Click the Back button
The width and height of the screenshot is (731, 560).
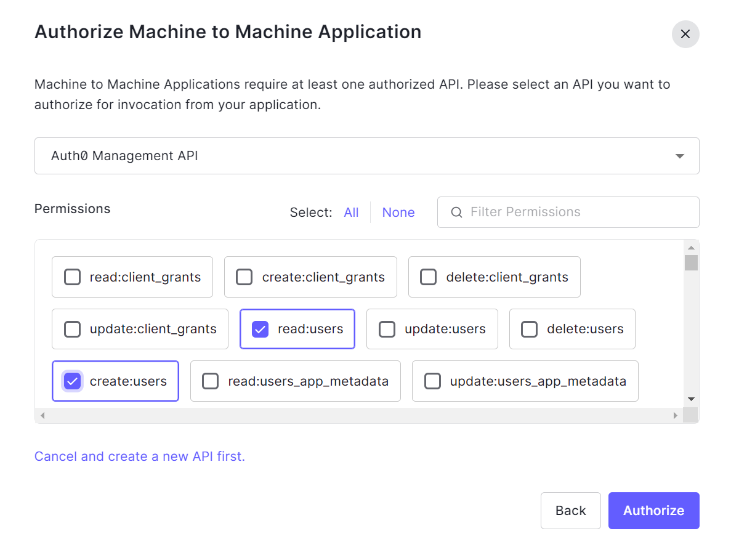coord(571,511)
